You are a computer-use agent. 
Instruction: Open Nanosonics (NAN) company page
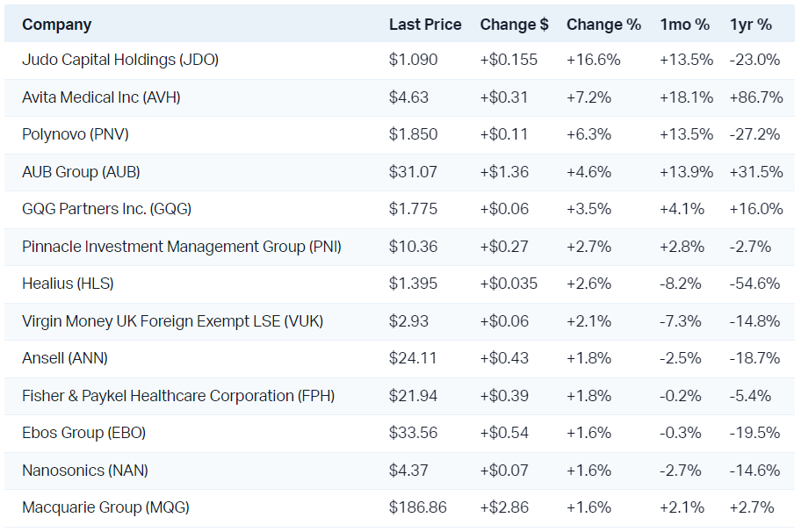pos(85,471)
